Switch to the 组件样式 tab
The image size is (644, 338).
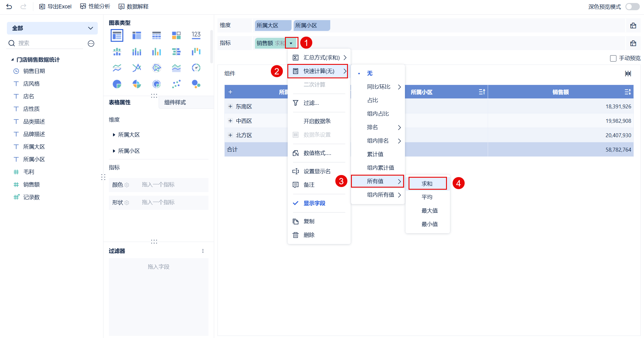coord(175,102)
